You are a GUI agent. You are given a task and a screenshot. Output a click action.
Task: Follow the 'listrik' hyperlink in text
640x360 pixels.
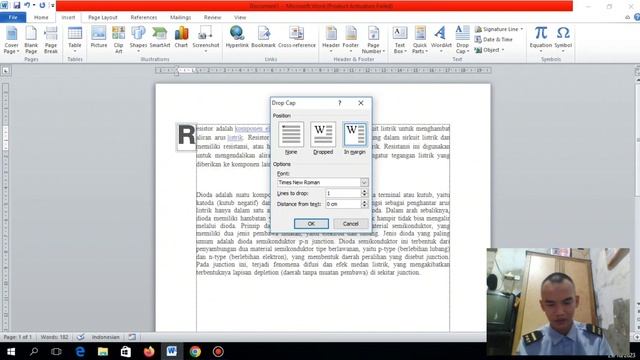tap(235, 138)
